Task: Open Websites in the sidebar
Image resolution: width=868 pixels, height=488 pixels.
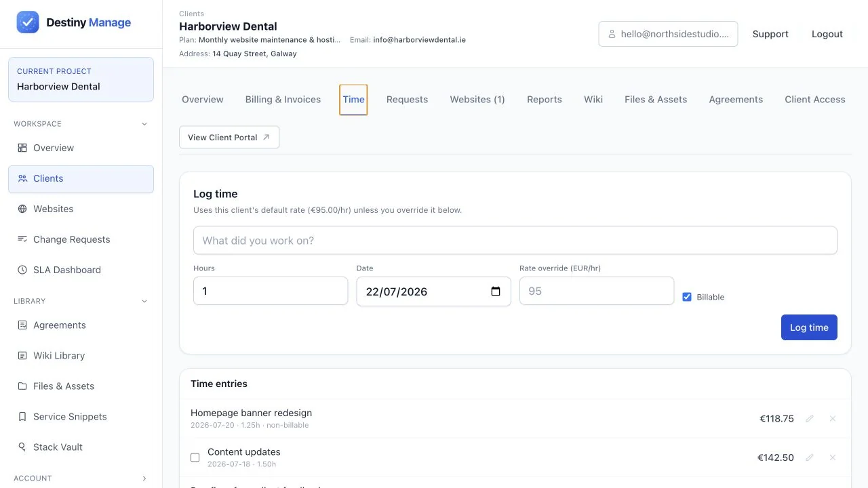Action: (x=81, y=209)
